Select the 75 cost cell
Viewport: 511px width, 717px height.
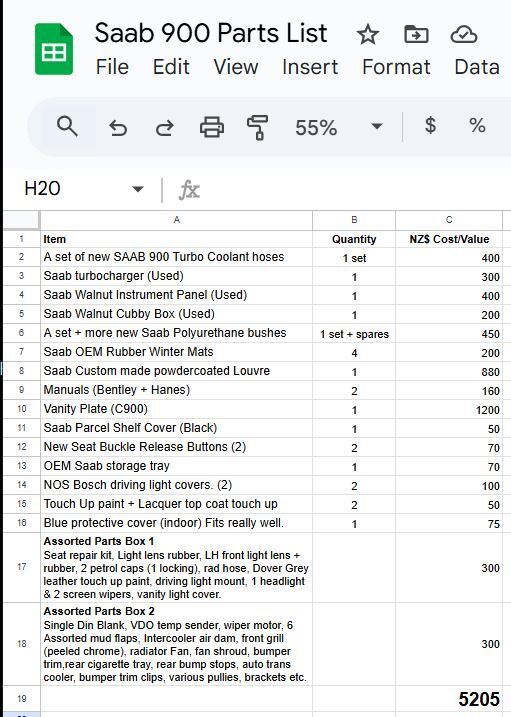click(449, 523)
